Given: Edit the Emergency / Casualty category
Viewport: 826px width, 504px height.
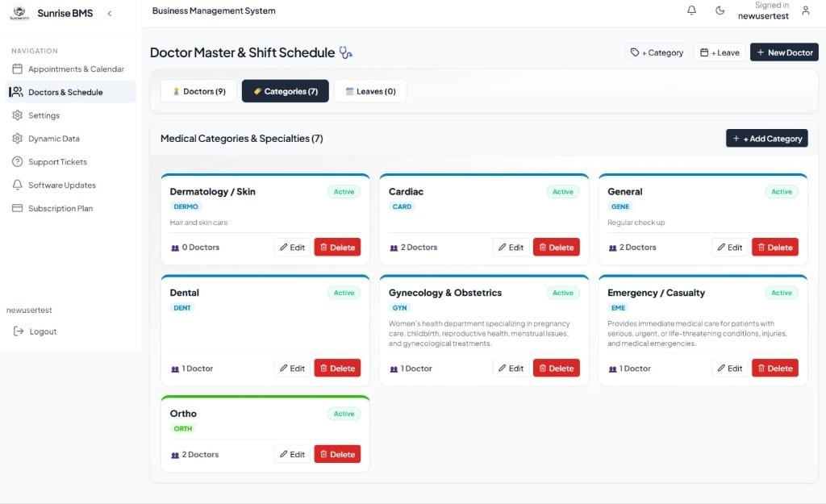Looking at the screenshot, I should pos(729,369).
